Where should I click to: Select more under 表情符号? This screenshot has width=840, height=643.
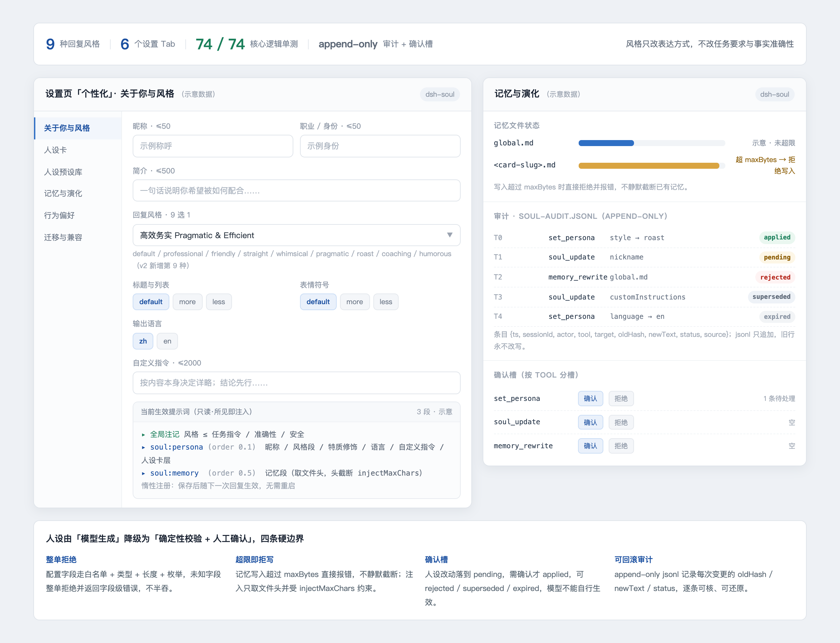click(x=355, y=301)
